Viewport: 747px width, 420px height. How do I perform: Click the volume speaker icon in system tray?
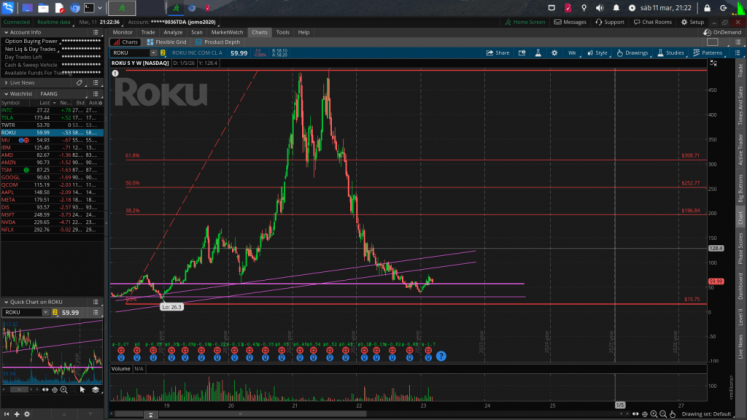pyautogui.click(x=600, y=8)
